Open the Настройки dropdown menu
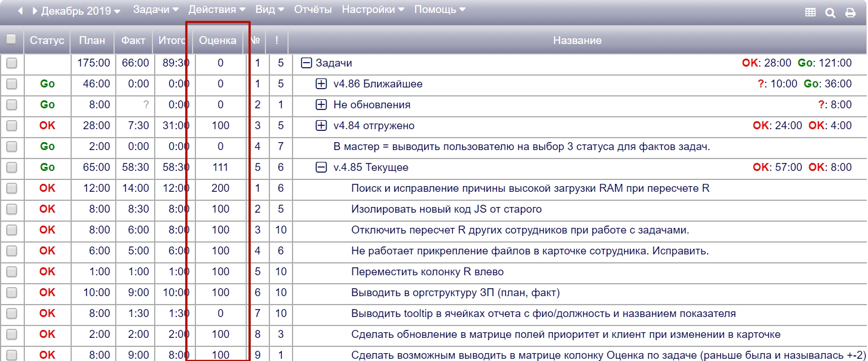The height and width of the screenshot is (361, 868). pos(373,10)
